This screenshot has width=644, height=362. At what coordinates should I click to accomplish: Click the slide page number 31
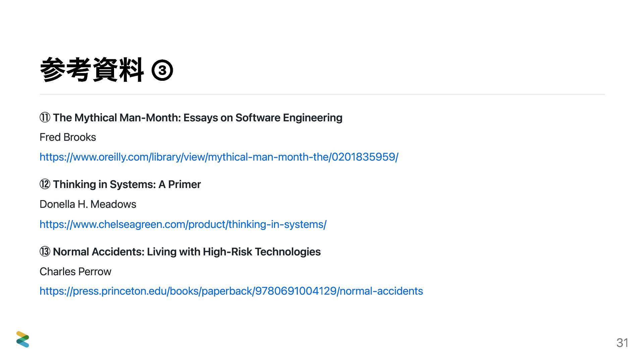tap(622, 343)
